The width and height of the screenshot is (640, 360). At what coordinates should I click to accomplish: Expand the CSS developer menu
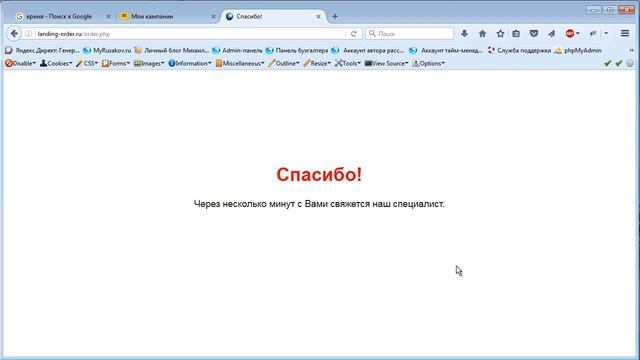(x=87, y=63)
